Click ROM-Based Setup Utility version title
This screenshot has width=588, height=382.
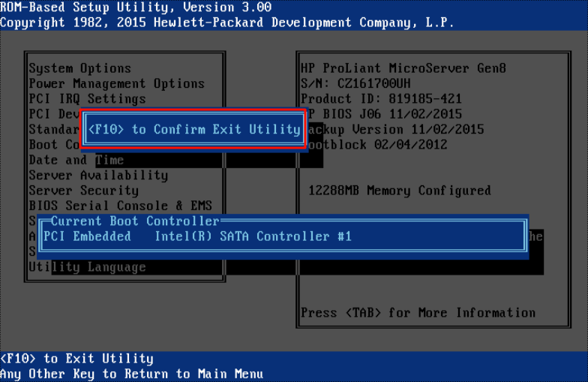tap(136, 8)
